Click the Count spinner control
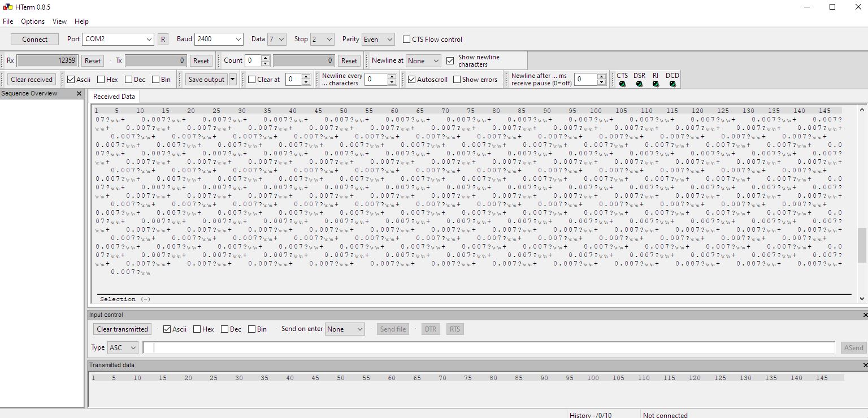This screenshot has height=418, width=868. pos(266,60)
